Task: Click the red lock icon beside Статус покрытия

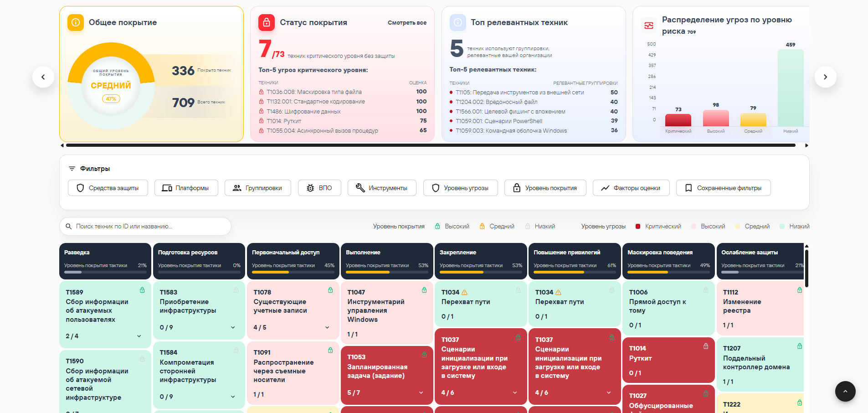Action: [x=267, y=22]
